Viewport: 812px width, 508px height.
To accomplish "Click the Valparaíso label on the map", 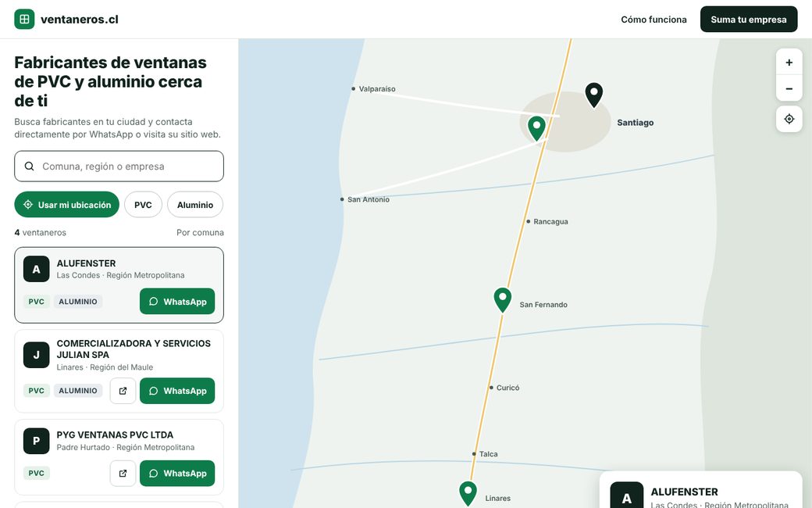I will (377, 89).
